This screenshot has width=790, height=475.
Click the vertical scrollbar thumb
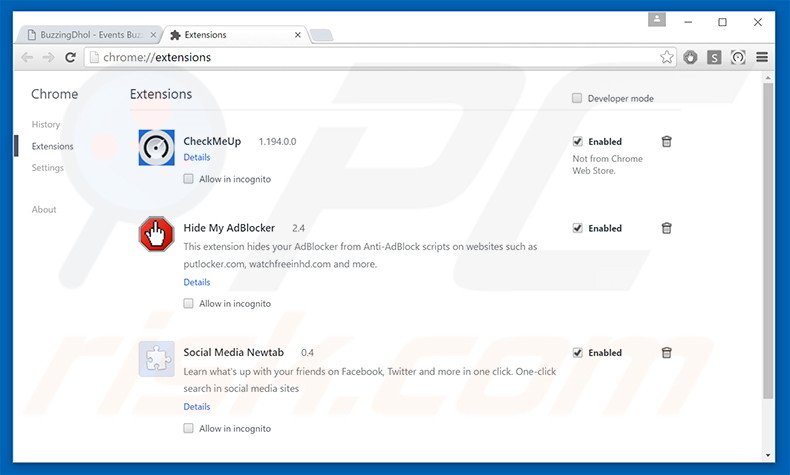pyautogui.click(x=768, y=241)
